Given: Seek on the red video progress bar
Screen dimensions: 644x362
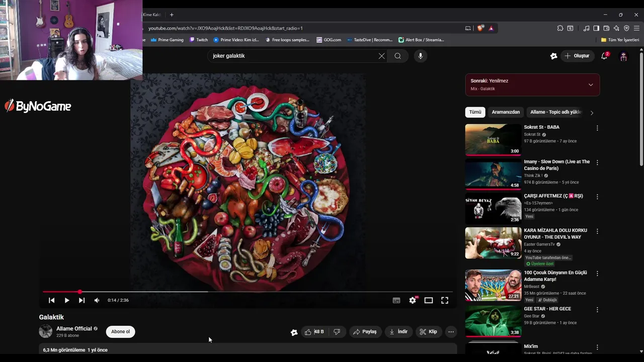Looking at the screenshot, I should (248, 292).
